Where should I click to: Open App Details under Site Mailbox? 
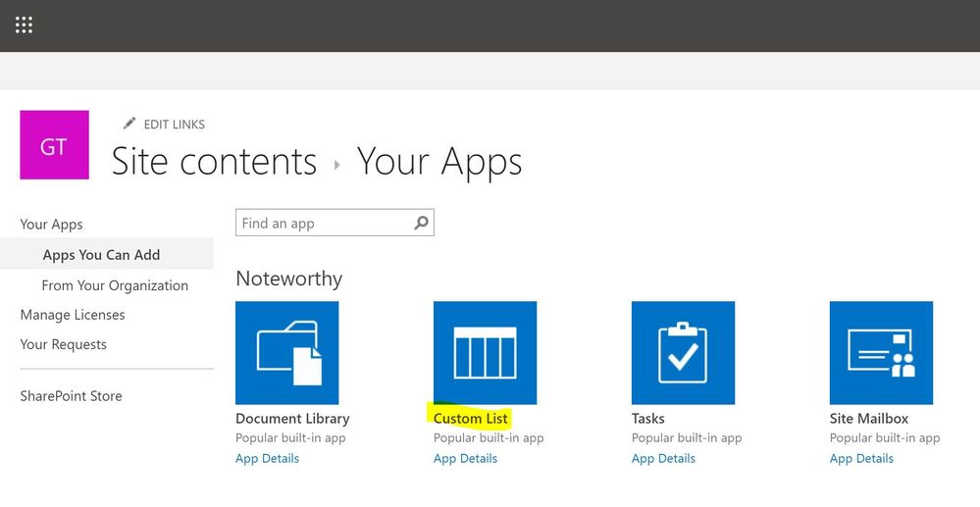[861, 458]
